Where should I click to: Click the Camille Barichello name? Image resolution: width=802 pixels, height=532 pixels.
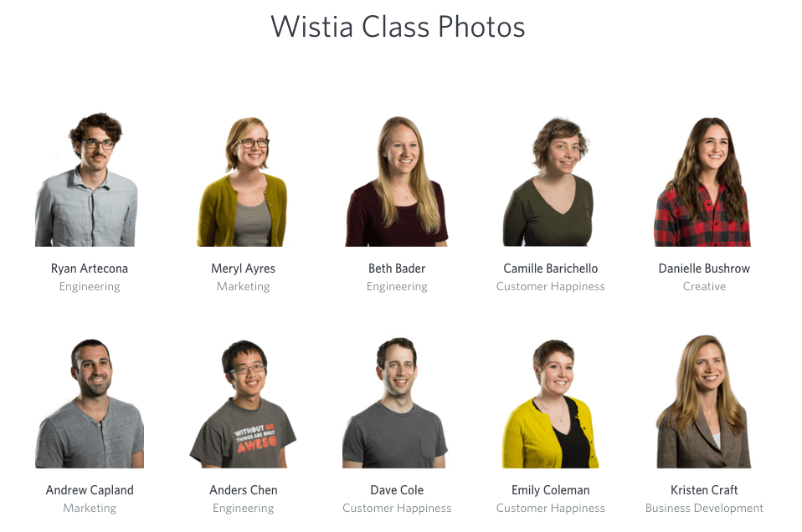tap(550, 269)
